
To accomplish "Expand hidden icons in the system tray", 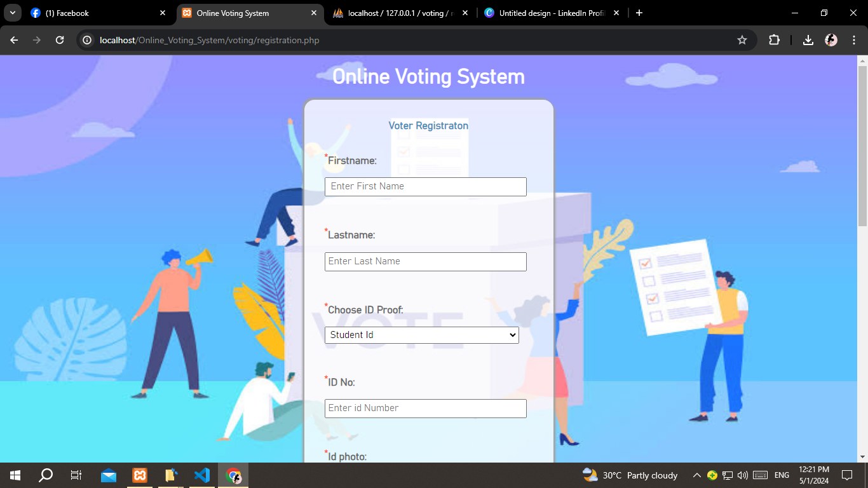I will tap(696, 475).
